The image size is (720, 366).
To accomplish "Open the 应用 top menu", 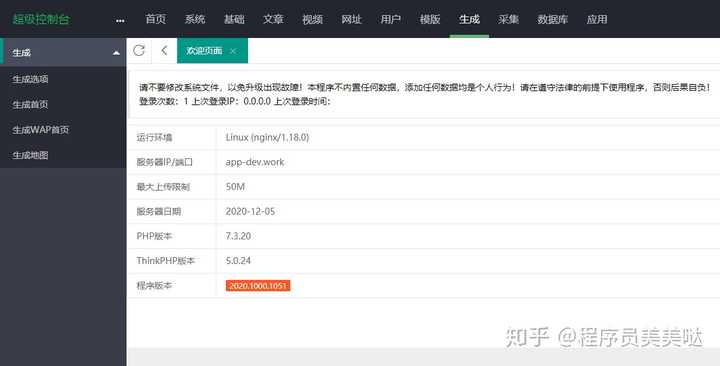I will pyautogui.click(x=597, y=19).
